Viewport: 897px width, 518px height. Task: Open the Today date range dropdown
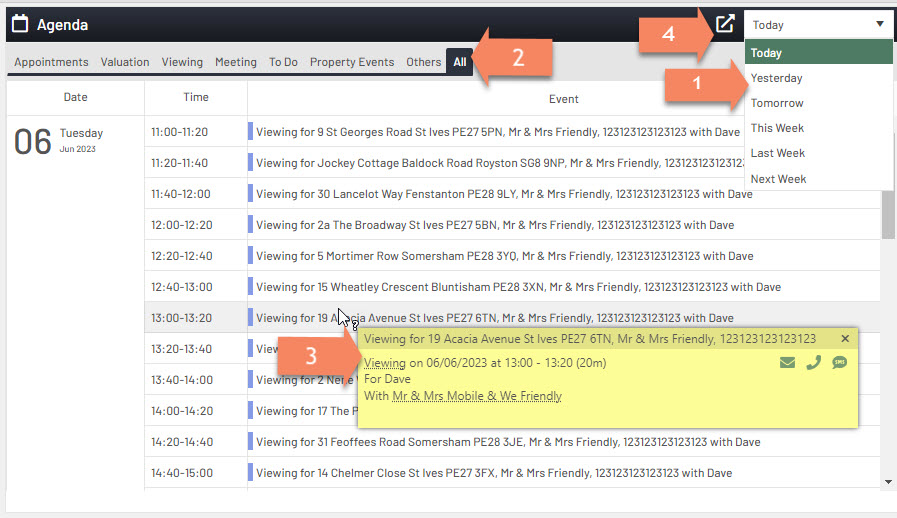(817, 25)
